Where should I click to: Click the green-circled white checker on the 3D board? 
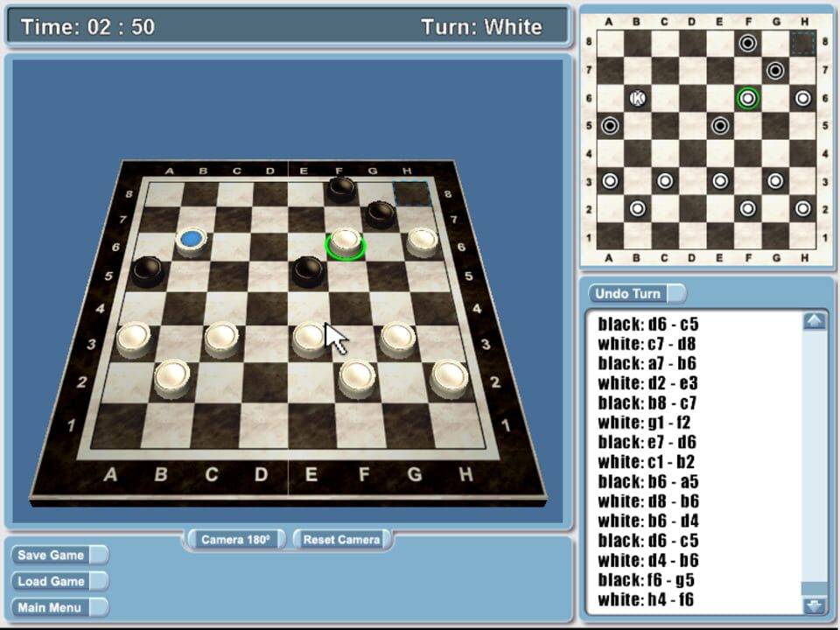(346, 239)
